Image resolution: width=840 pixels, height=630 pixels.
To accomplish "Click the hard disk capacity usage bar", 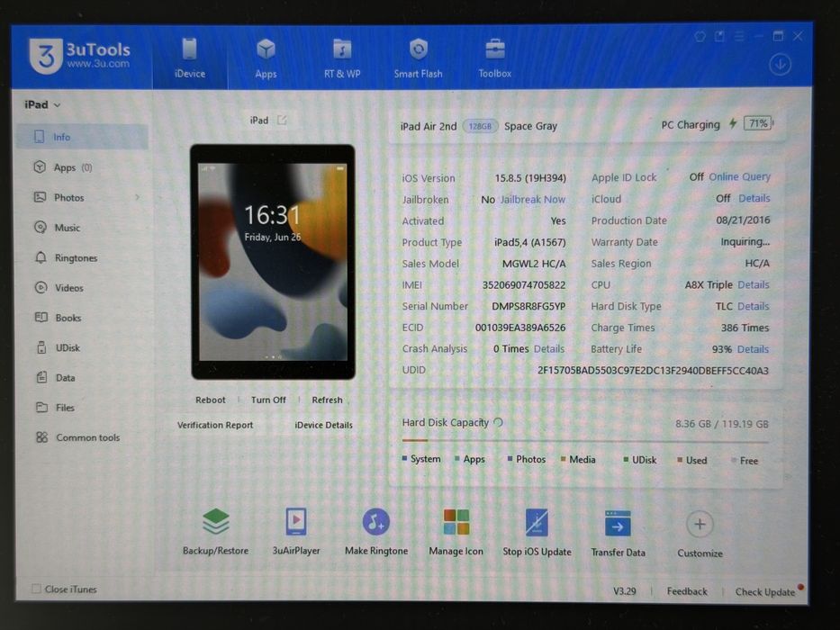I will [585, 441].
